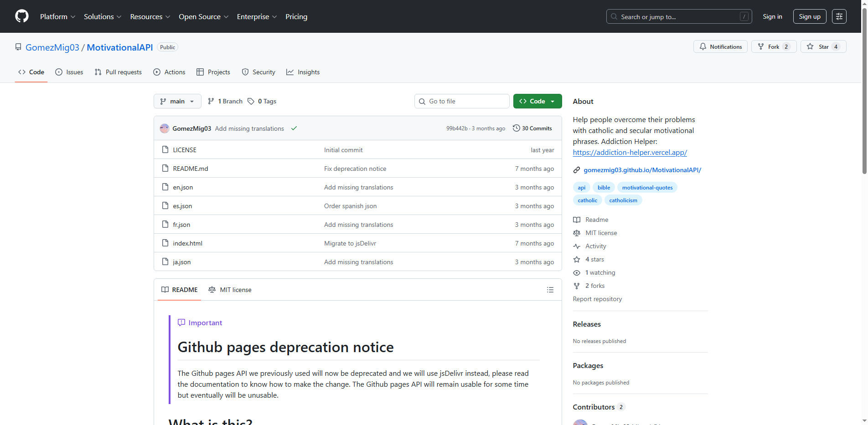This screenshot has height=425, width=868.
Task: Expand the Open Source menu
Action: [203, 16]
